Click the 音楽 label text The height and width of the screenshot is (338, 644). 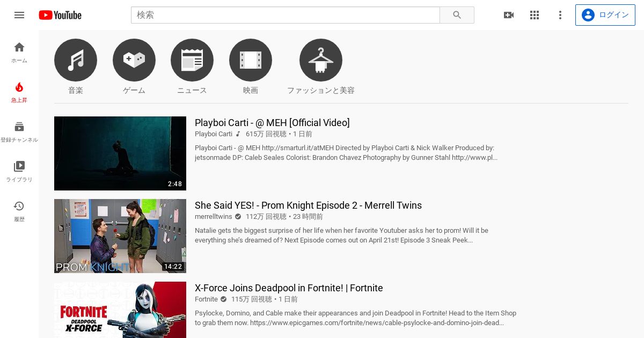76,91
